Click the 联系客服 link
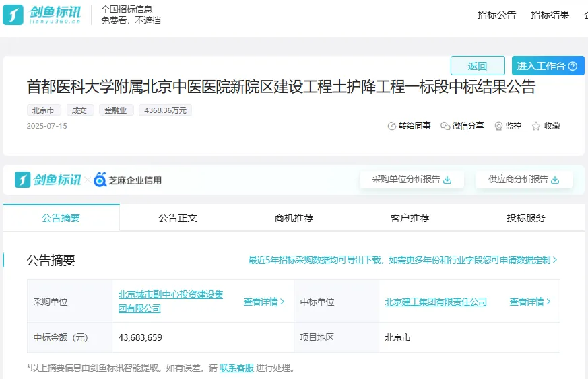This screenshot has width=588, height=379. pyautogui.click(x=236, y=368)
